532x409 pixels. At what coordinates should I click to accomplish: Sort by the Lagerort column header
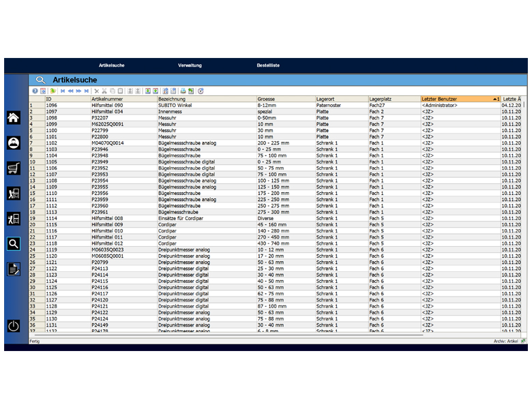[x=342, y=99]
